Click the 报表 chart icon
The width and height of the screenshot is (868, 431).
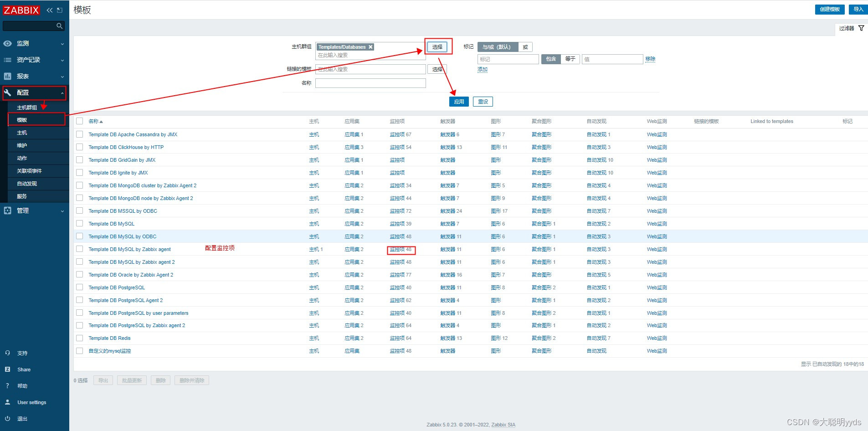(x=8, y=76)
